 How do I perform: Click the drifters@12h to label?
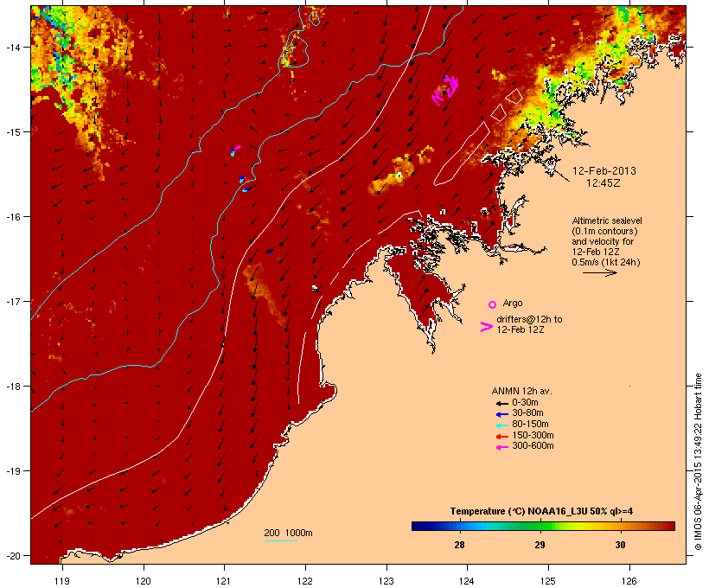click(529, 319)
